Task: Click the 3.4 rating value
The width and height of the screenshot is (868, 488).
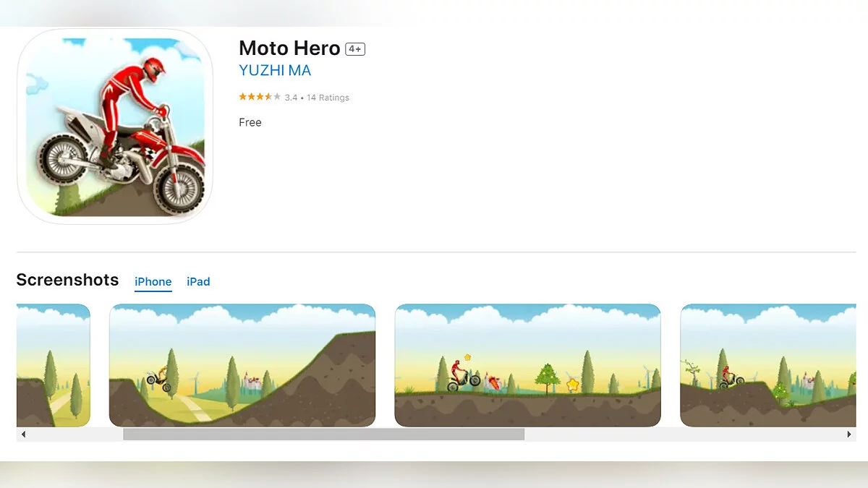Action: [x=291, y=98]
